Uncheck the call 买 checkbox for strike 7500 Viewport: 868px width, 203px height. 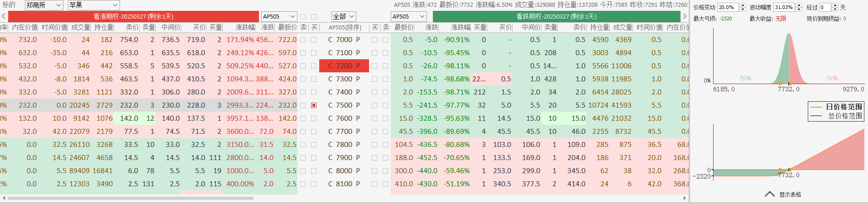[x=314, y=105]
